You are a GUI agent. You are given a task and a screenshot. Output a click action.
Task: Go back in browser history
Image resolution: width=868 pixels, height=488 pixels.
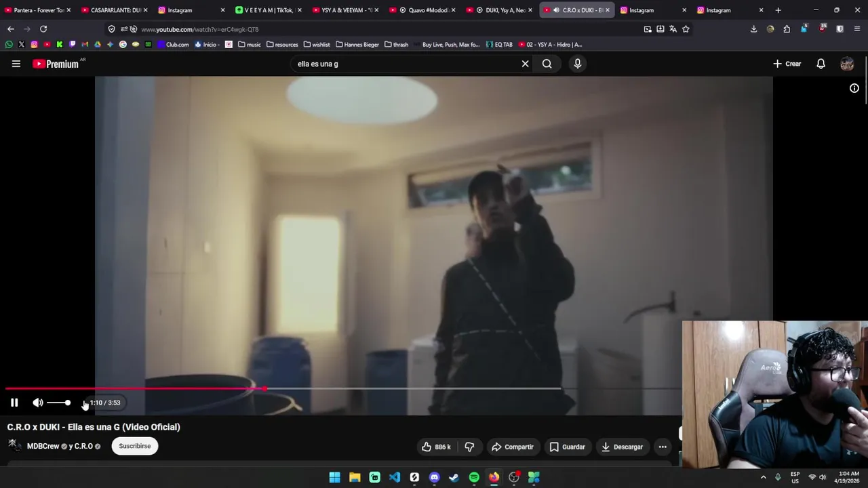tap(11, 29)
